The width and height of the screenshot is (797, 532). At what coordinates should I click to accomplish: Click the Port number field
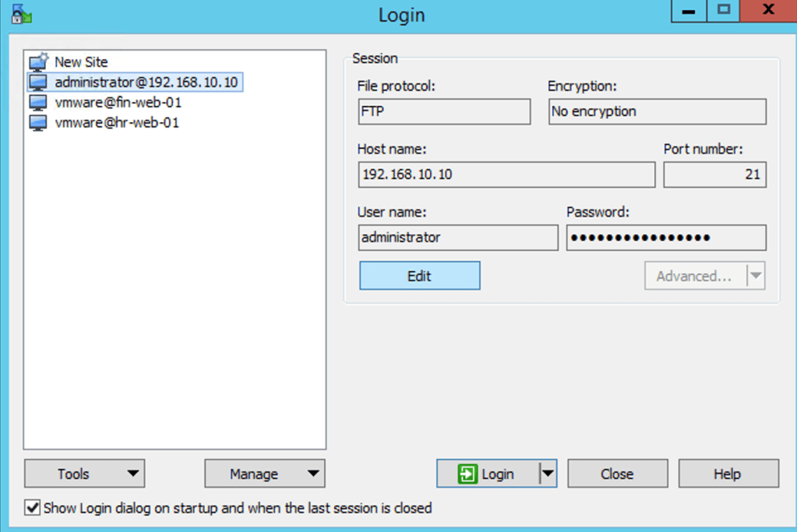pyautogui.click(x=714, y=174)
